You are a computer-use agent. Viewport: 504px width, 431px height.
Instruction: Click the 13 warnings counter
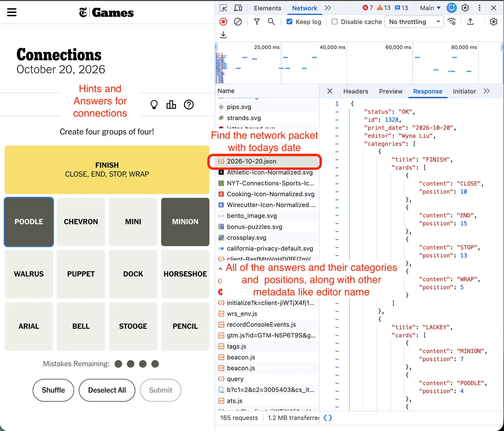pos(384,8)
